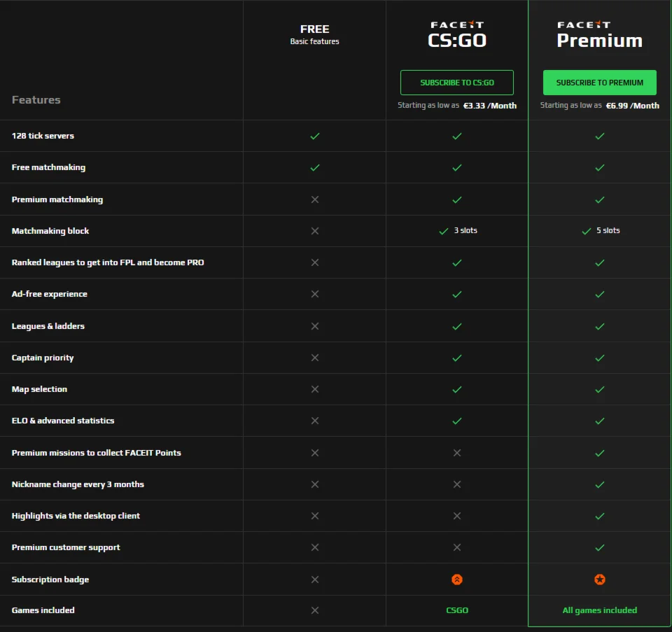The height and width of the screenshot is (632, 672).
Task: Click the Premium subscription star badge icon
Action: 600,580
